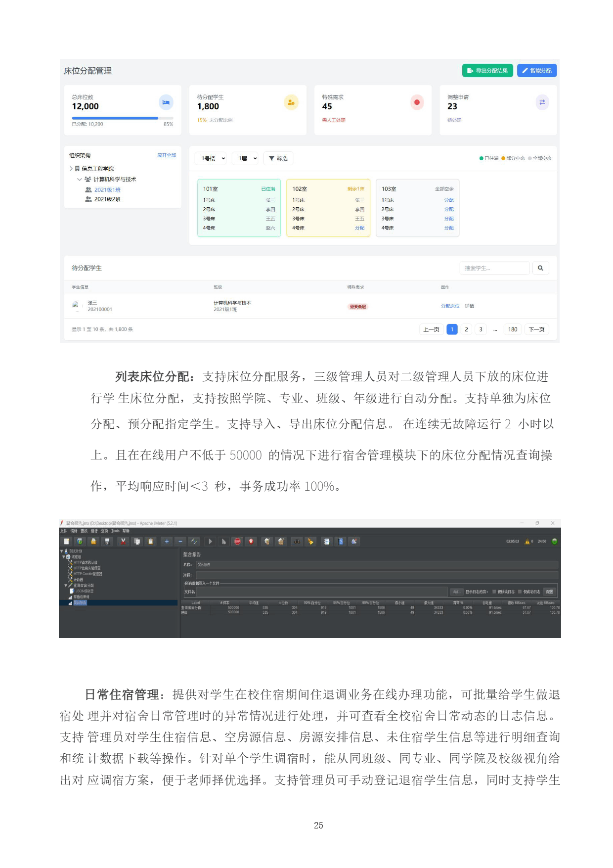This screenshot has width=613, height=868.
Task: Click the Copy icon in JMeter toolbar
Action: (x=137, y=541)
